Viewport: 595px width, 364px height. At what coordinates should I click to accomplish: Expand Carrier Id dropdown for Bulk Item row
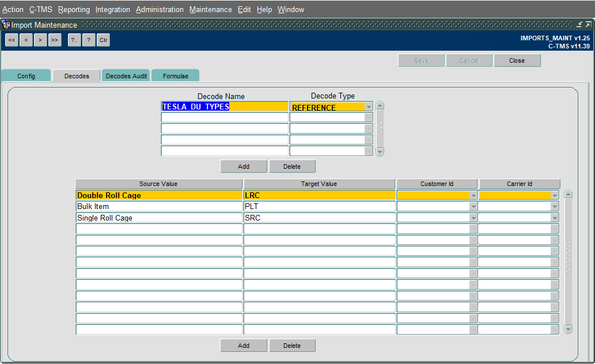(555, 207)
